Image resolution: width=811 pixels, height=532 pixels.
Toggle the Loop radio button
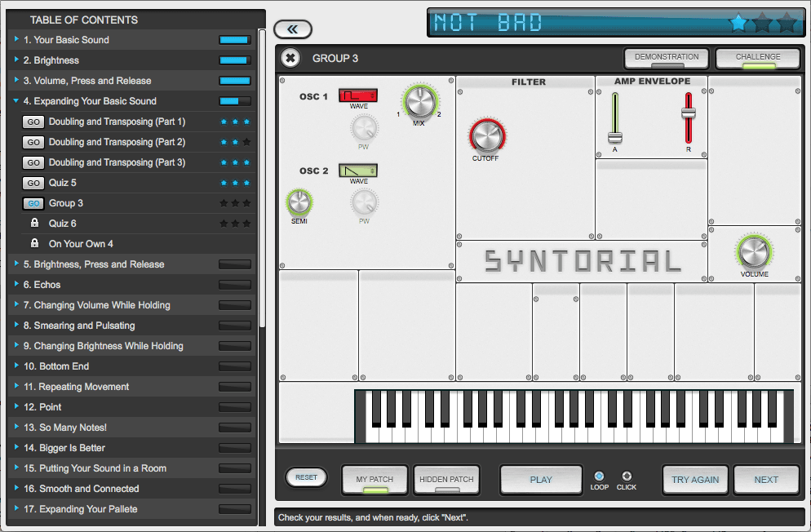pos(599,477)
